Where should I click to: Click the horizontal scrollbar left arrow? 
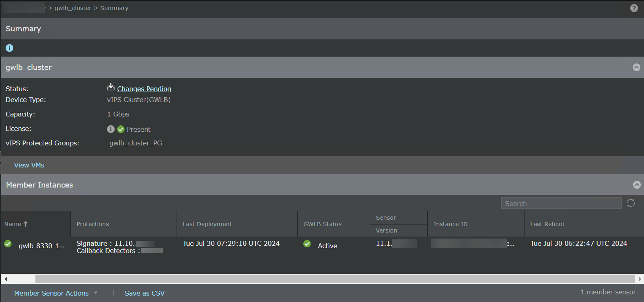6,279
